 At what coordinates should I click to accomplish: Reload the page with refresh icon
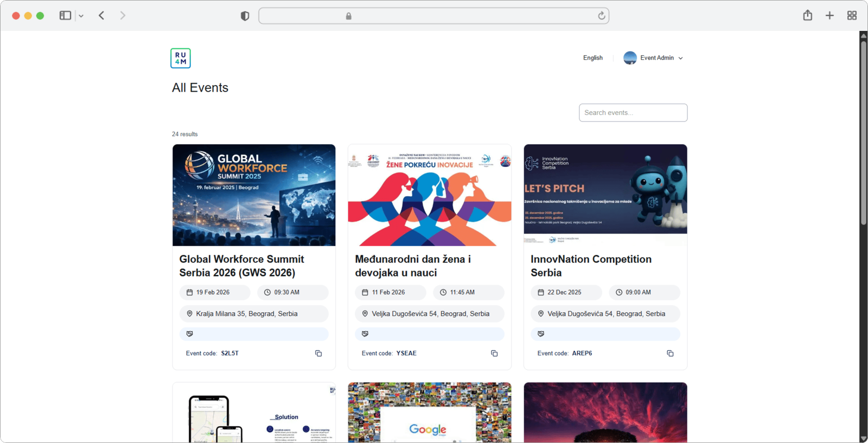pyautogui.click(x=602, y=16)
